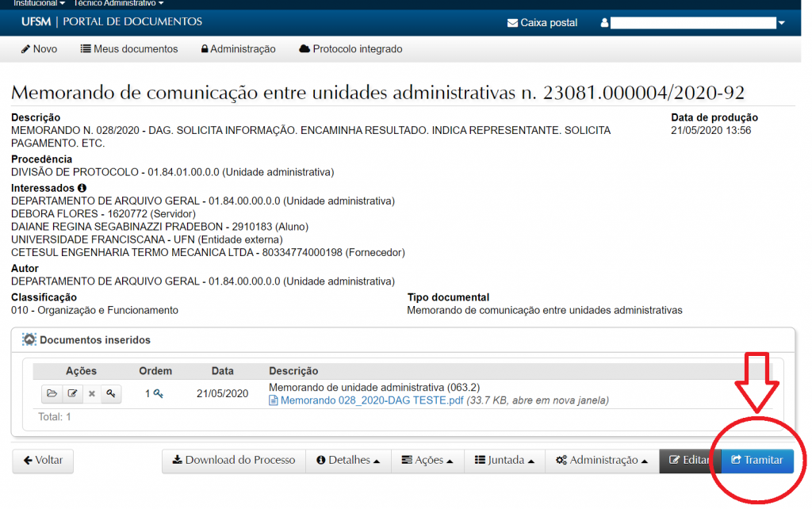Expand the Ações dropdown button
The height and width of the screenshot is (509, 812).
(x=429, y=461)
